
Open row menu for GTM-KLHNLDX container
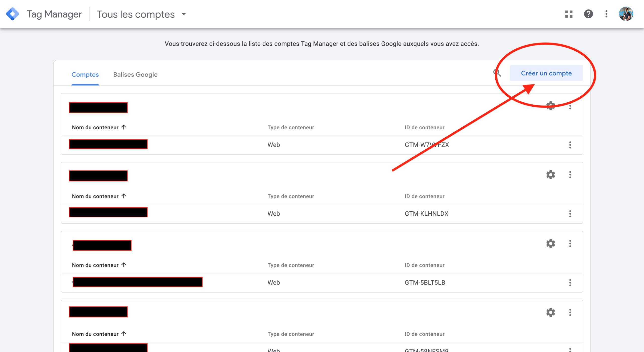tap(570, 214)
